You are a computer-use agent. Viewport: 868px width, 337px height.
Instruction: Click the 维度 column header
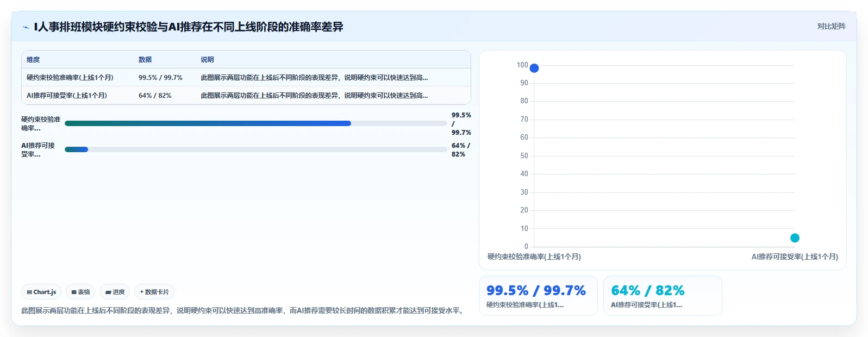33,60
